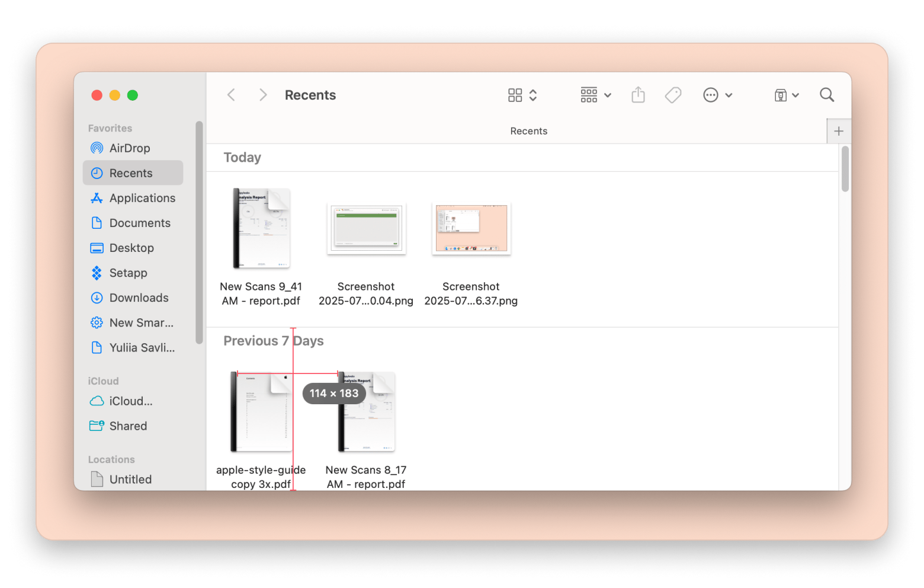Go forward with the right chevron

pyautogui.click(x=263, y=95)
